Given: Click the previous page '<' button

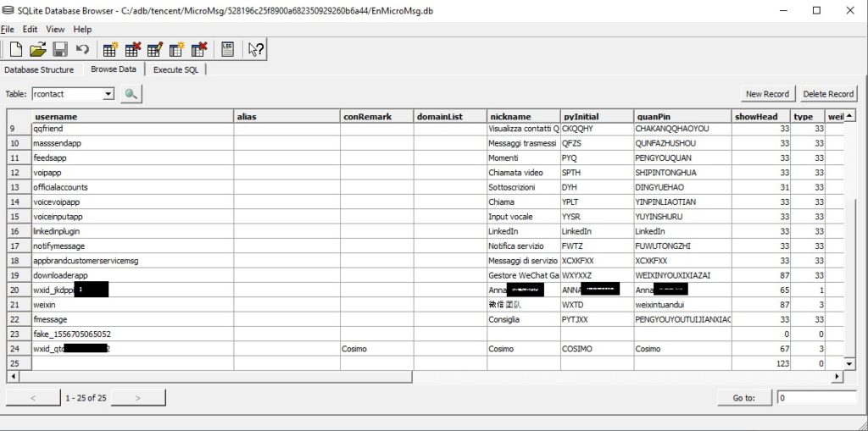Looking at the screenshot, I should [x=33, y=397].
